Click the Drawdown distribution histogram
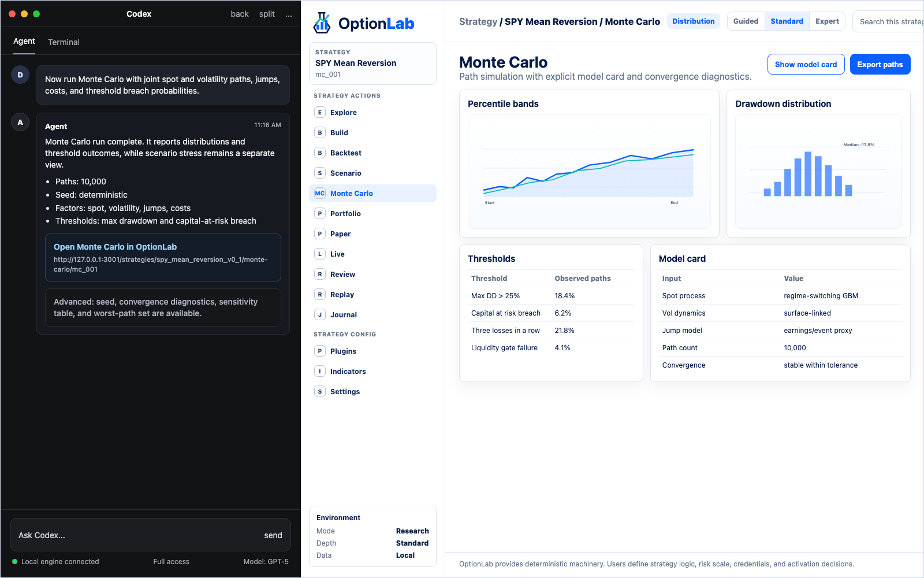 (x=818, y=172)
